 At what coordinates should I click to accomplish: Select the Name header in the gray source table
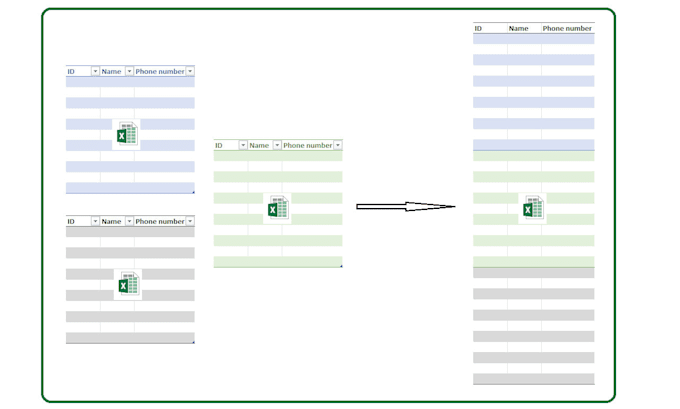111,222
